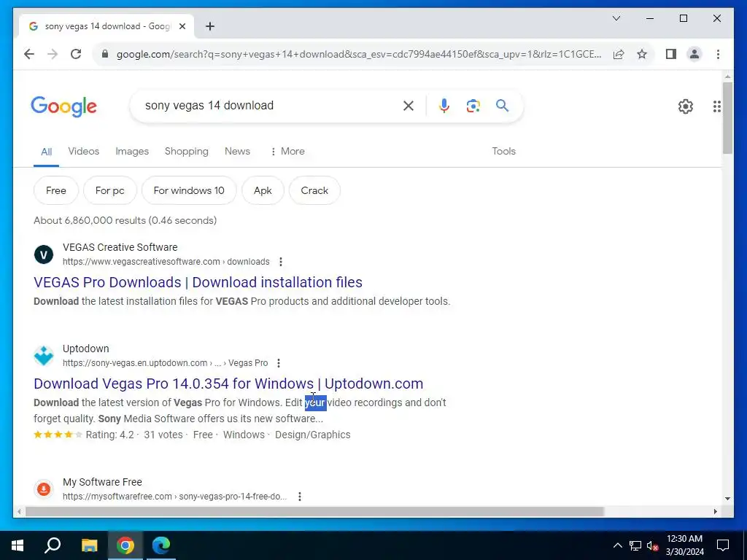Switch to the Shopping tab
This screenshot has height=560, width=747.
click(x=186, y=151)
